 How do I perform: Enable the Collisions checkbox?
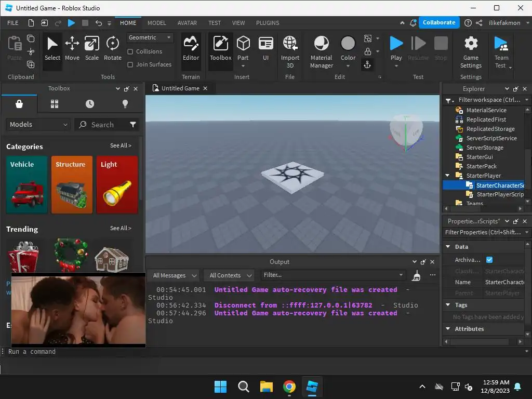(130, 51)
